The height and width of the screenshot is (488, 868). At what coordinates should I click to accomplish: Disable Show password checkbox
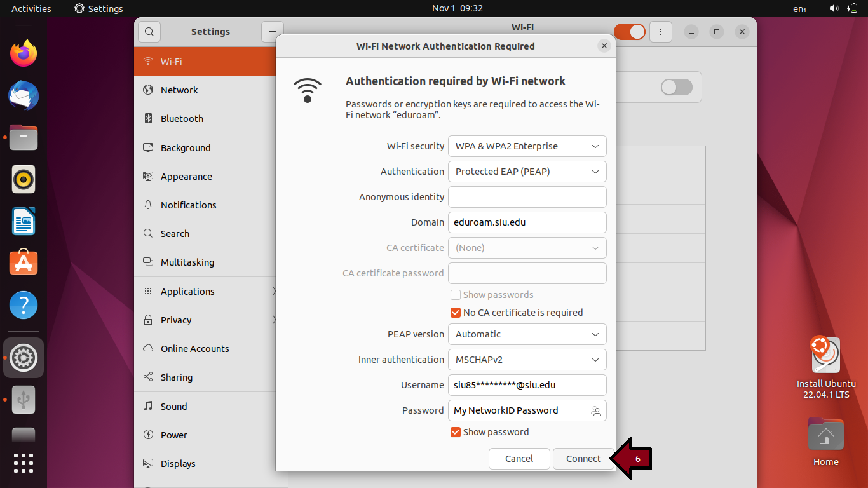pos(455,432)
